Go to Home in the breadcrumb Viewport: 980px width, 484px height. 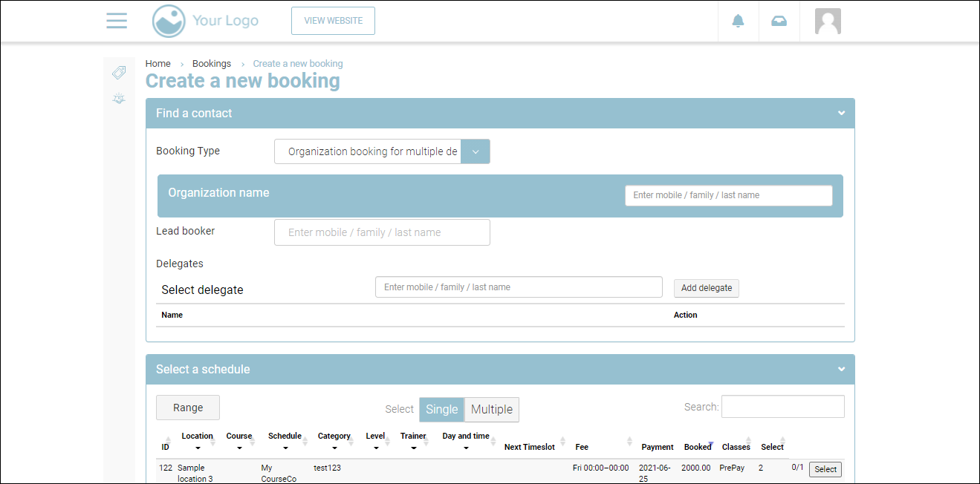click(x=158, y=64)
